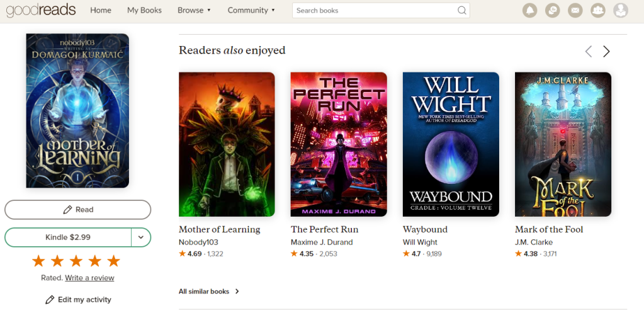The image size is (644, 315).
Task: Open All similar books link
Action: pyautogui.click(x=208, y=292)
